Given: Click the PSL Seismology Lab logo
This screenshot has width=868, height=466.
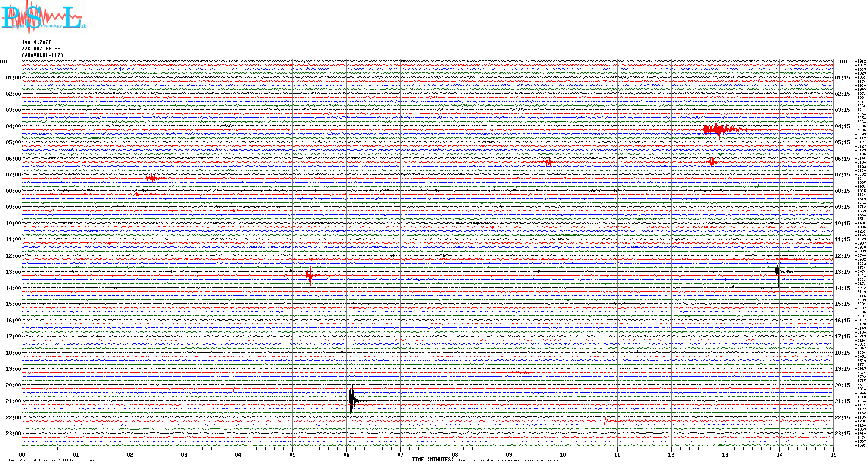Looking at the screenshot, I should click(x=43, y=17).
